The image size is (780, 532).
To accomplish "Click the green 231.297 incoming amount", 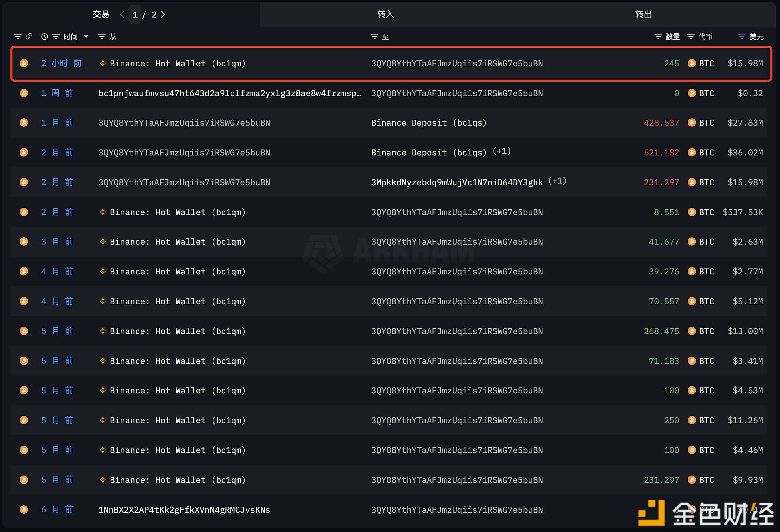I will (661, 480).
